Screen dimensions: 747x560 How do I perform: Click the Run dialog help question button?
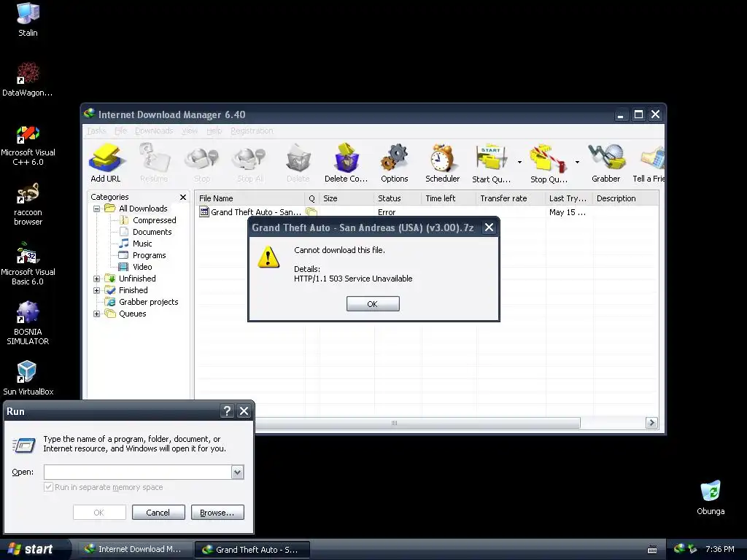(228, 411)
